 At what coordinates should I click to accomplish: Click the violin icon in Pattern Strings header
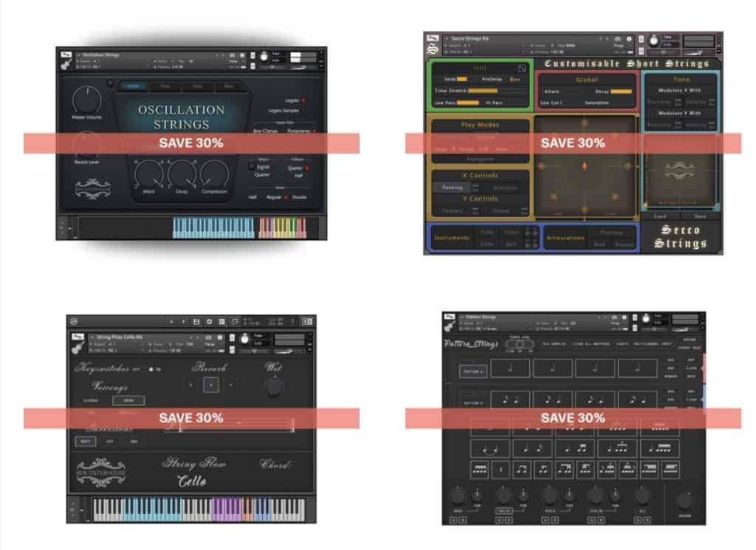coord(449,326)
